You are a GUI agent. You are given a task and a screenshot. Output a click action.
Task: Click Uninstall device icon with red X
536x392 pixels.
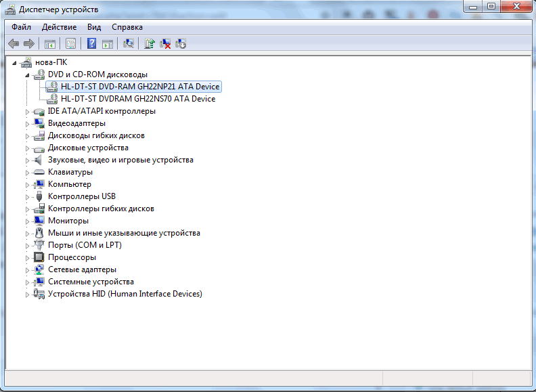pyautogui.click(x=165, y=44)
